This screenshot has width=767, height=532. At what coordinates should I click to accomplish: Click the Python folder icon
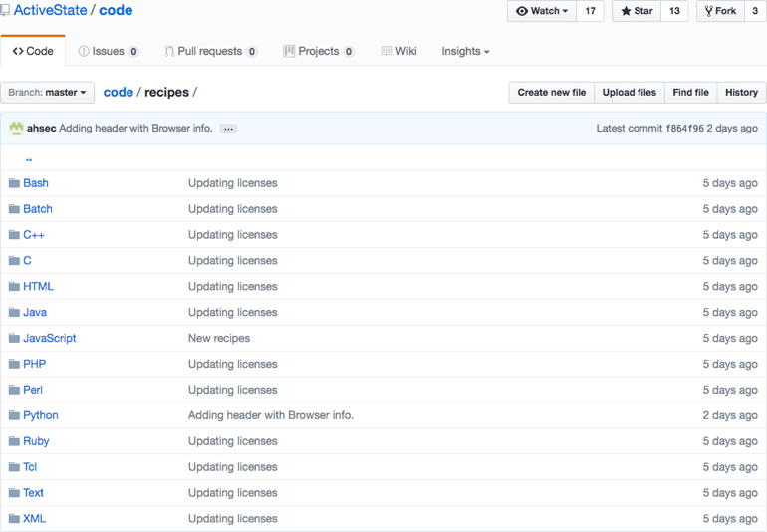pos(14,415)
